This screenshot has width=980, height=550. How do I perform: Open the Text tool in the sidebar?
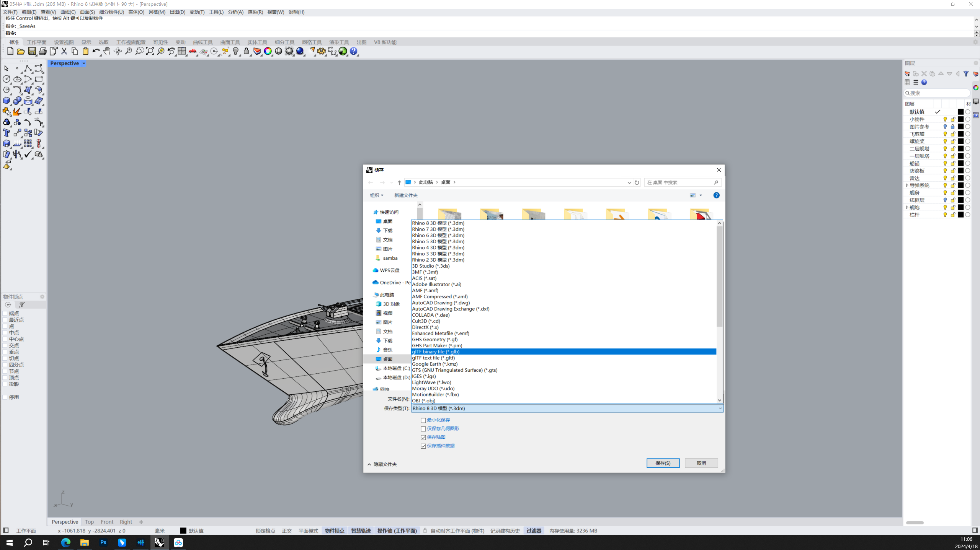[7, 133]
